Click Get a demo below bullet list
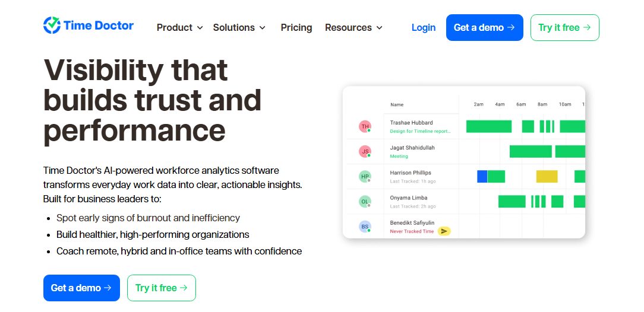 point(81,288)
